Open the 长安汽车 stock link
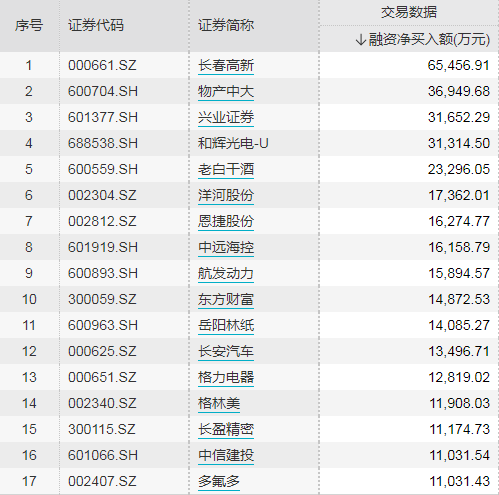Image resolution: width=499 pixels, height=495 pixels. pyautogui.click(x=226, y=351)
